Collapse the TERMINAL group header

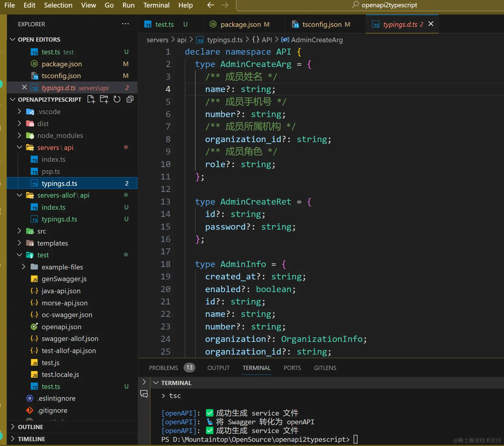pyautogui.click(x=156, y=383)
